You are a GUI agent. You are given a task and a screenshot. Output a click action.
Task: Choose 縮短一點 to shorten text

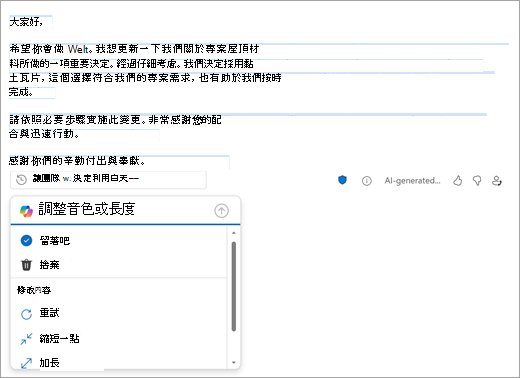pos(119,339)
